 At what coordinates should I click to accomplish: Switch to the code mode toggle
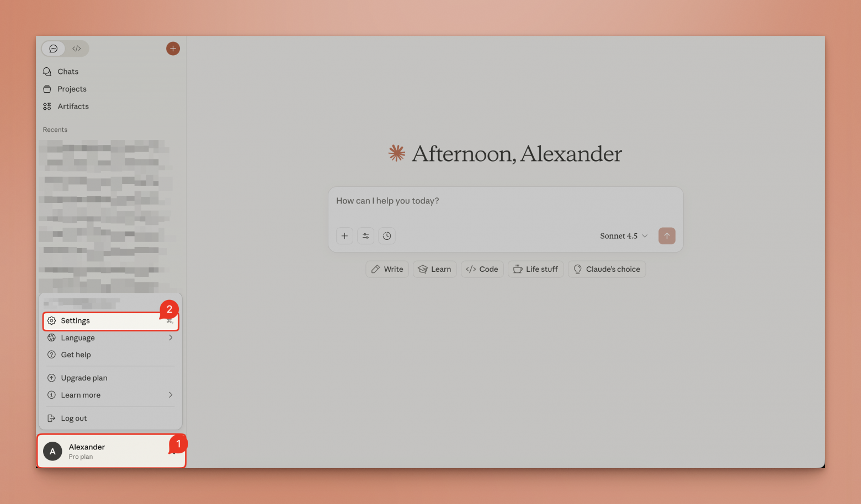pyautogui.click(x=77, y=49)
